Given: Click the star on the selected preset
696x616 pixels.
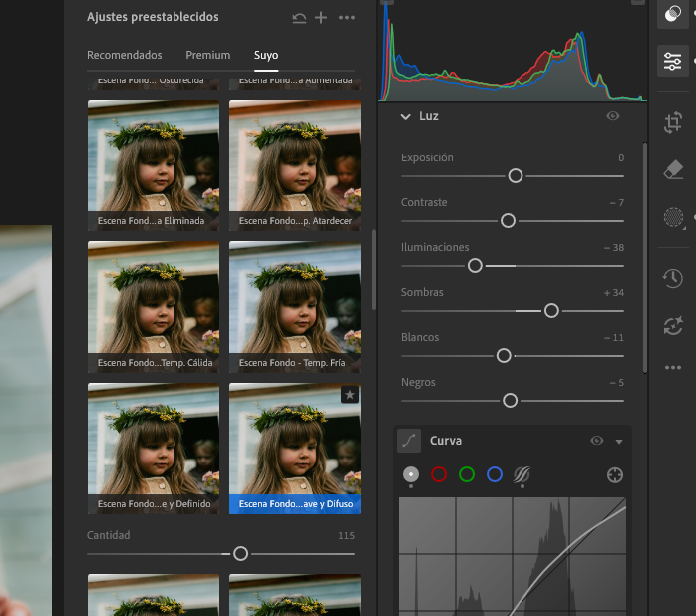Looking at the screenshot, I should [350, 395].
